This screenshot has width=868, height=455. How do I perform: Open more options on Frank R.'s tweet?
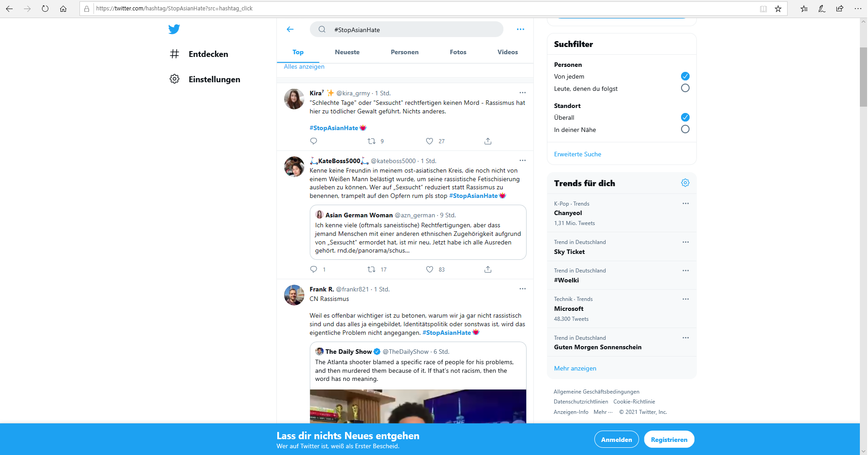[523, 289]
